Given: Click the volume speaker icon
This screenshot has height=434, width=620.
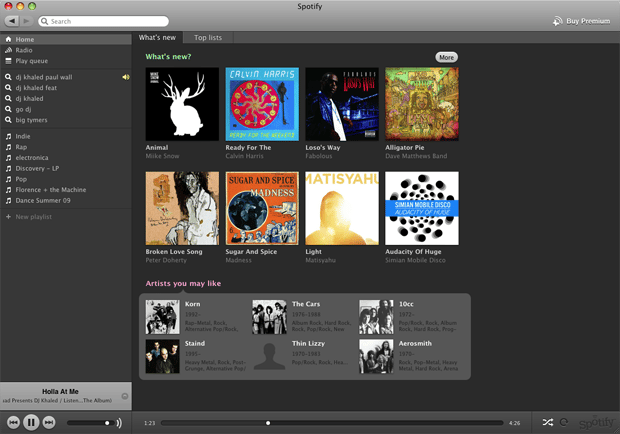Looking at the screenshot, I should [x=119, y=423].
